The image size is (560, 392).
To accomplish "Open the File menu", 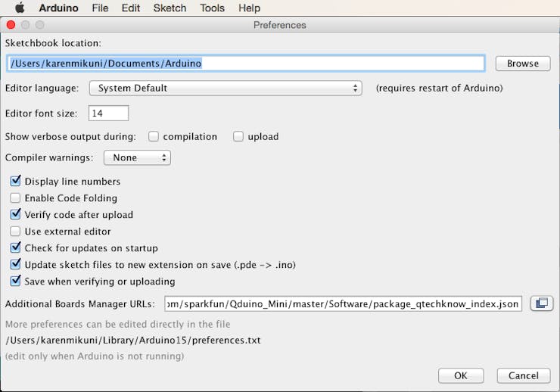I will pos(100,8).
